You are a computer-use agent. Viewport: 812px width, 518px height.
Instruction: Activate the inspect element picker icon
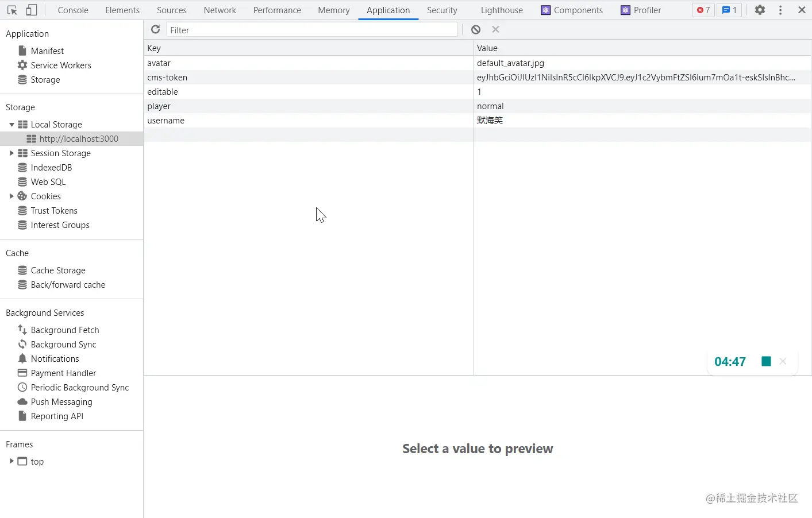coord(12,10)
